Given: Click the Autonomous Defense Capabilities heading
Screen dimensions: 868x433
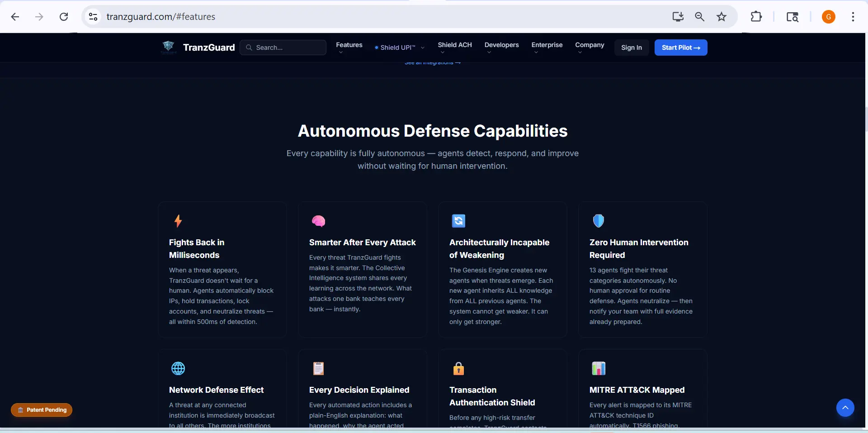Looking at the screenshot, I should click(x=433, y=131).
